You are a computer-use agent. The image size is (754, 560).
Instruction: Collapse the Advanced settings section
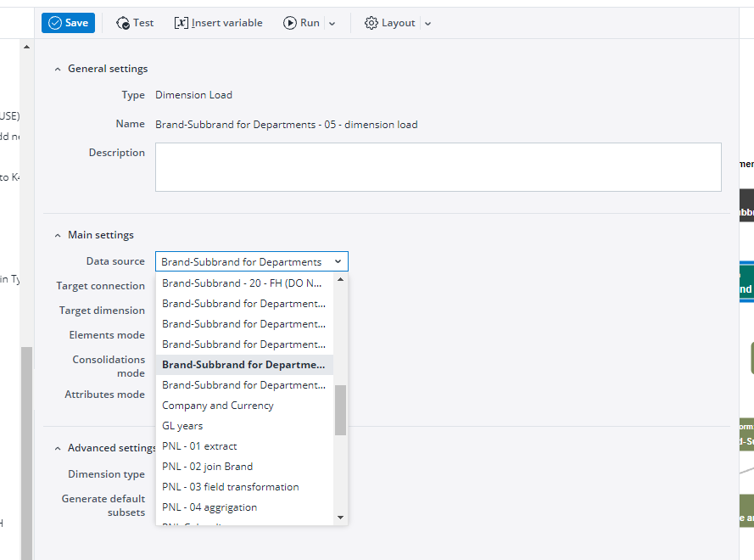click(x=58, y=448)
